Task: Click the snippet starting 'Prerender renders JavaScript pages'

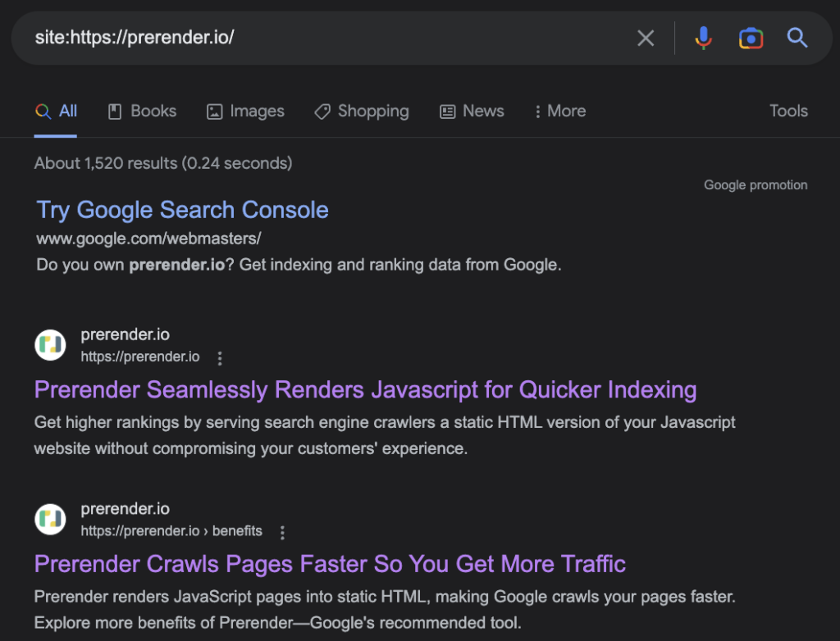Action: click(x=385, y=609)
